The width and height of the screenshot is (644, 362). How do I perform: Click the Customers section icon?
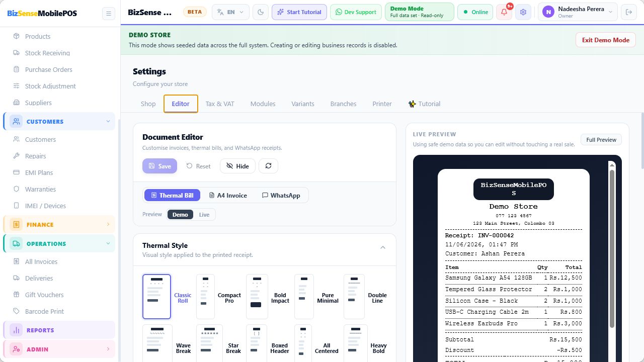(16, 121)
